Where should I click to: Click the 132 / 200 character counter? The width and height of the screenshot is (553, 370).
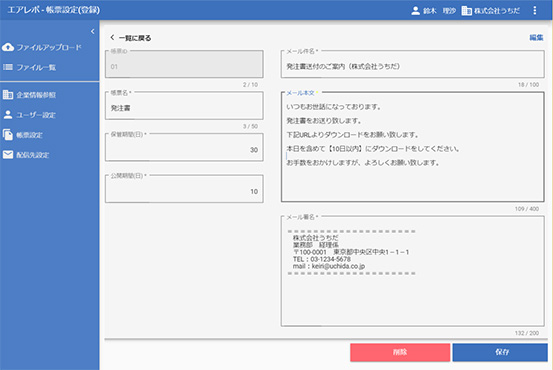point(527,333)
